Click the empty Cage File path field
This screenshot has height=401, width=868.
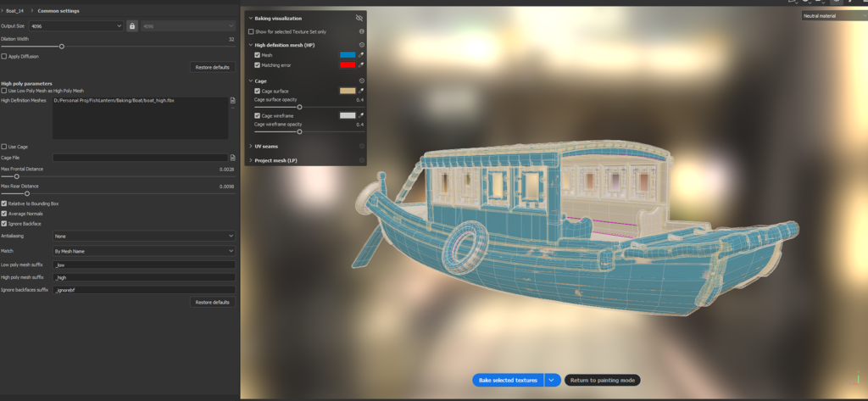tap(140, 158)
